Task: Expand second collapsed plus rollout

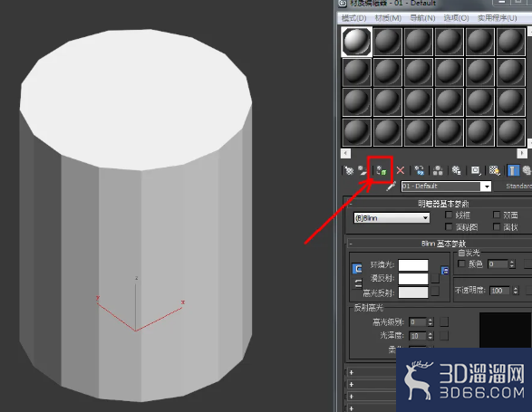Action: coord(351,384)
